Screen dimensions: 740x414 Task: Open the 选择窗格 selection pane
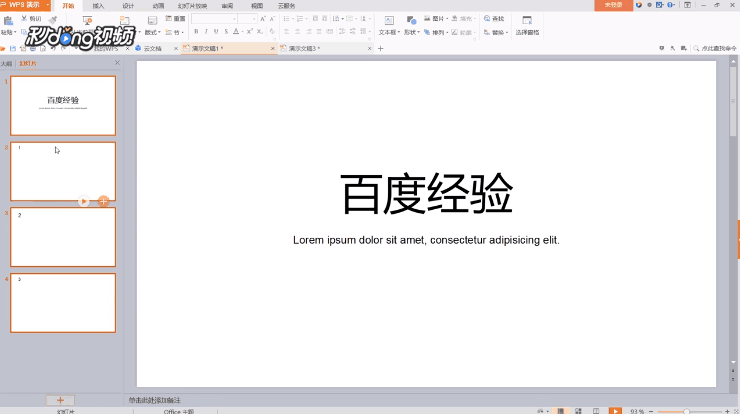[527, 25]
